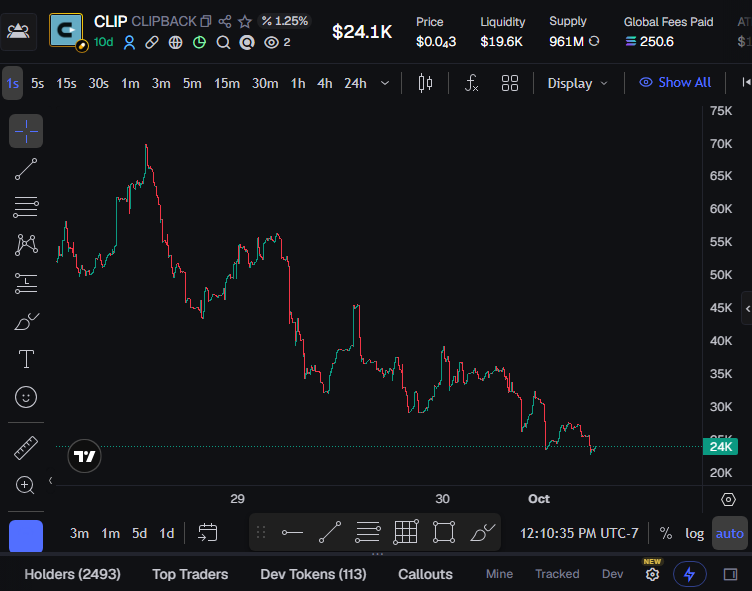
Task: Open chart settings hexagon icon
Action: (728, 499)
